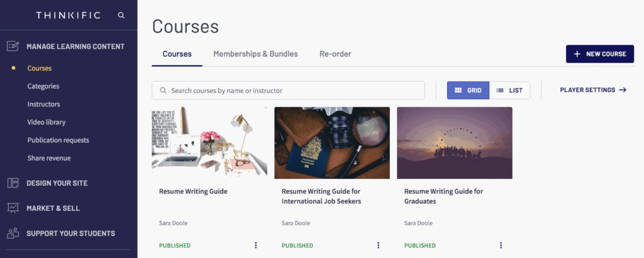Open the Memberships & Bundles tab
Image resolution: width=644 pixels, height=258 pixels.
[x=255, y=54]
